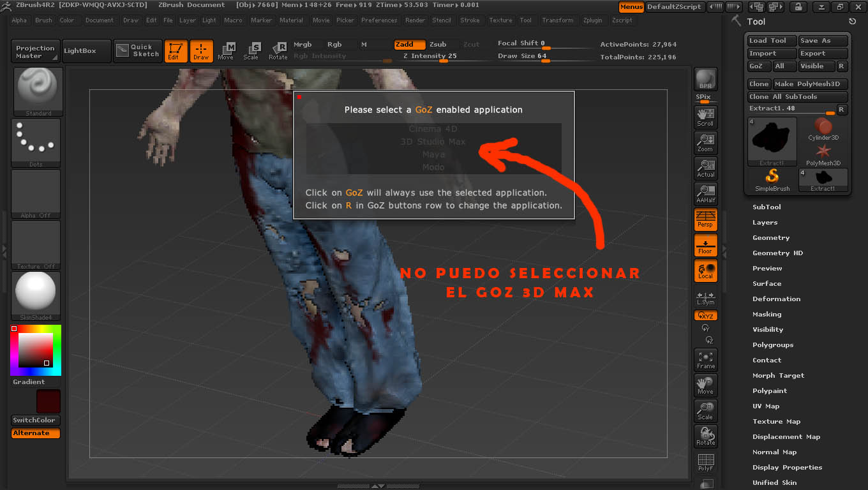The image size is (868, 490).
Task: Select the right-shelf Move view icon
Action: [x=705, y=385]
